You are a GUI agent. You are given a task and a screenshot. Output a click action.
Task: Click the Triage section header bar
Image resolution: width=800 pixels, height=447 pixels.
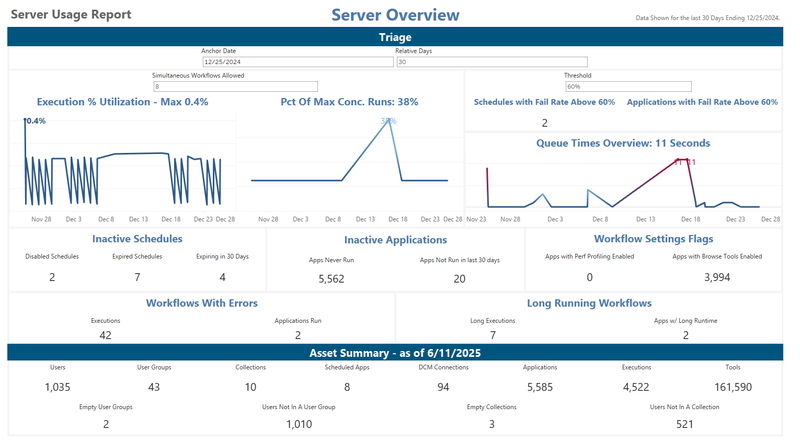tap(395, 37)
